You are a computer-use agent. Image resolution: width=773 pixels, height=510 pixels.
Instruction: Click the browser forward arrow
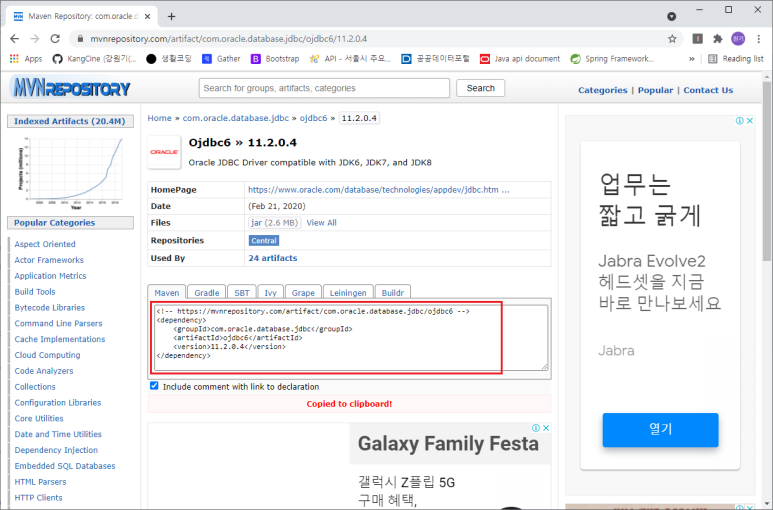[35, 38]
